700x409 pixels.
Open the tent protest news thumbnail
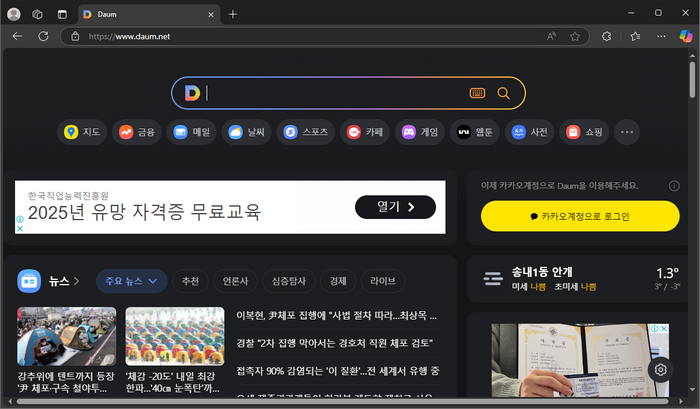click(x=67, y=336)
